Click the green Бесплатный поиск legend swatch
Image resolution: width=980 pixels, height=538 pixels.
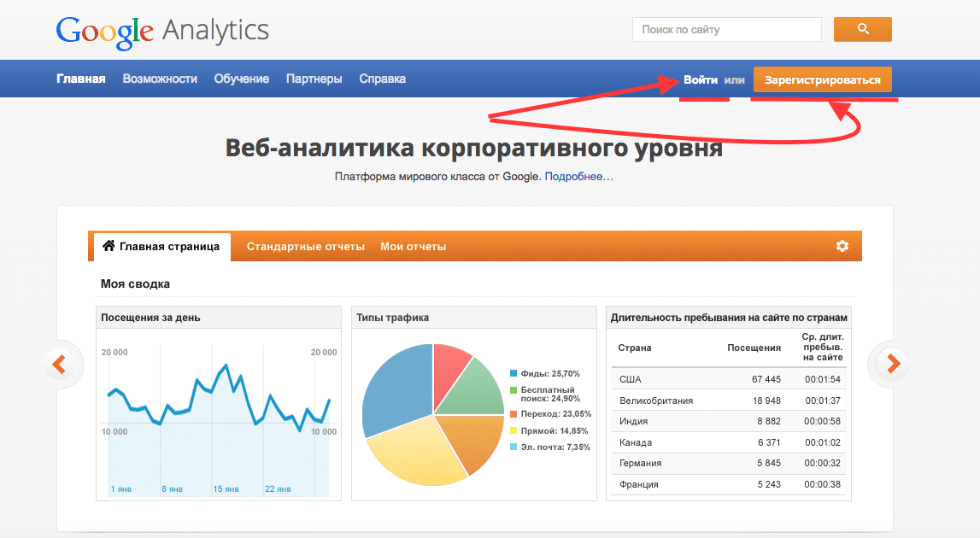pyautogui.click(x=513, y=390)
